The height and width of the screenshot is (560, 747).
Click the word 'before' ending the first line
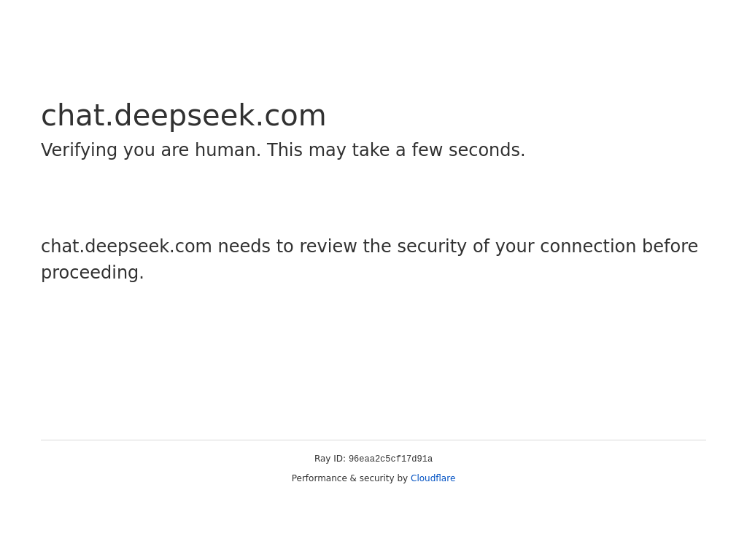tap(670, 246)
